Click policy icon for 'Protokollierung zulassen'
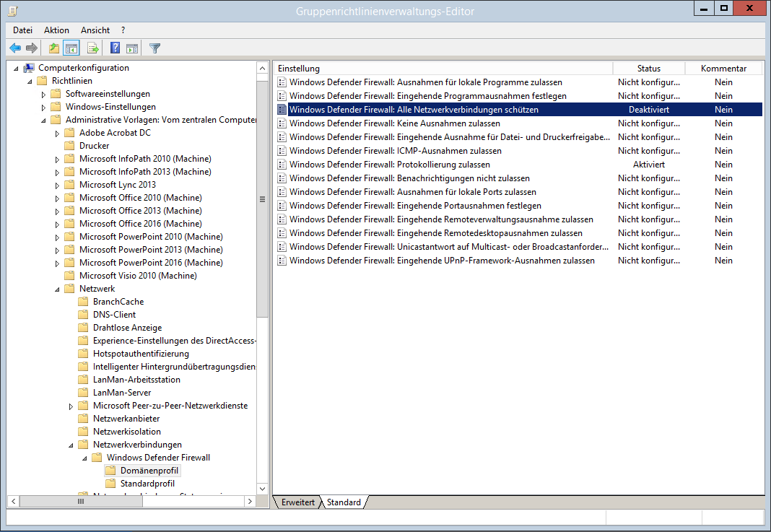Screen dimensions: 771x532 pyautogui.click(x=282, y=165)
